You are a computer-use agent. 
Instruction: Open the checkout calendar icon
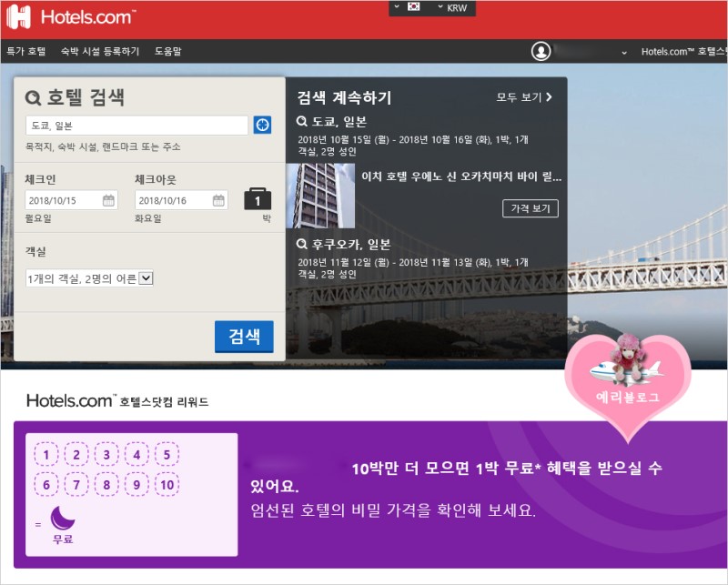tap(218, 200)
